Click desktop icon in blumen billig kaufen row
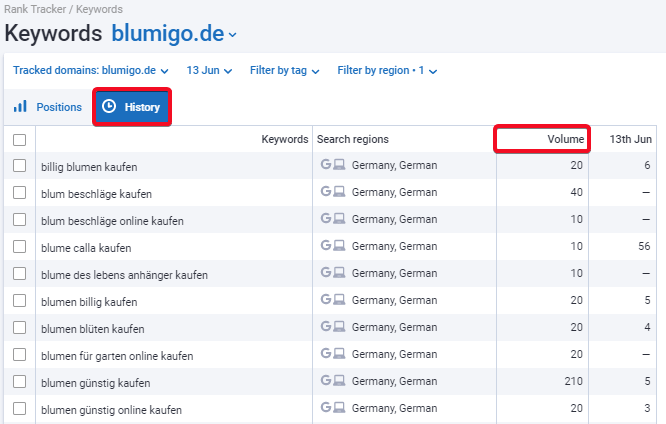This screenshot has width=666, height=424. [x=339, y=300]
